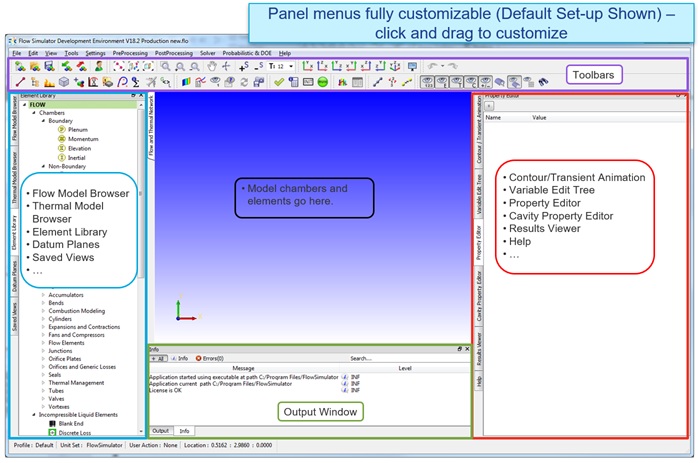Click the 3D cube toolbar icon
This screenshot has height=463, width=698.
click(64, 82)
